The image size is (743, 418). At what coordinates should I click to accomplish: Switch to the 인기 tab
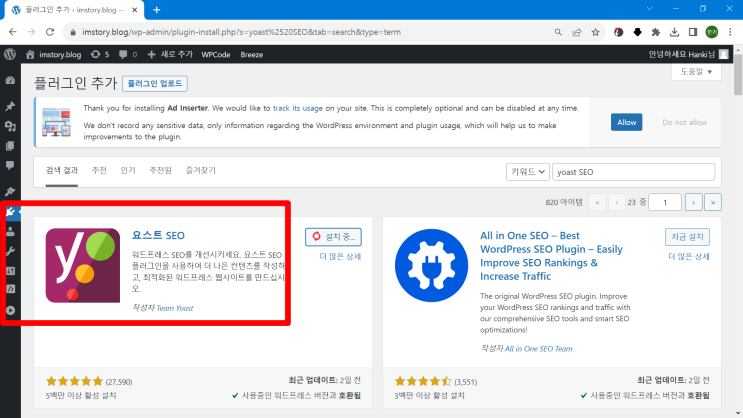[x=128, y=171]
